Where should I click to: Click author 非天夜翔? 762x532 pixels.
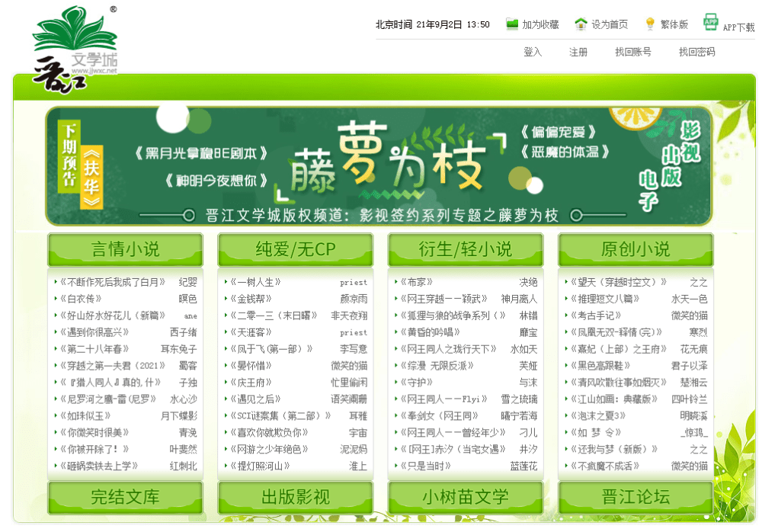pos(349,316)
